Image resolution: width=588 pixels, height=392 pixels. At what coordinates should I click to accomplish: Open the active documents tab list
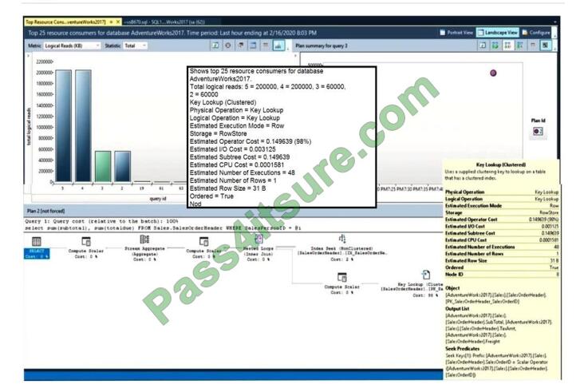(x=555, y=22)
